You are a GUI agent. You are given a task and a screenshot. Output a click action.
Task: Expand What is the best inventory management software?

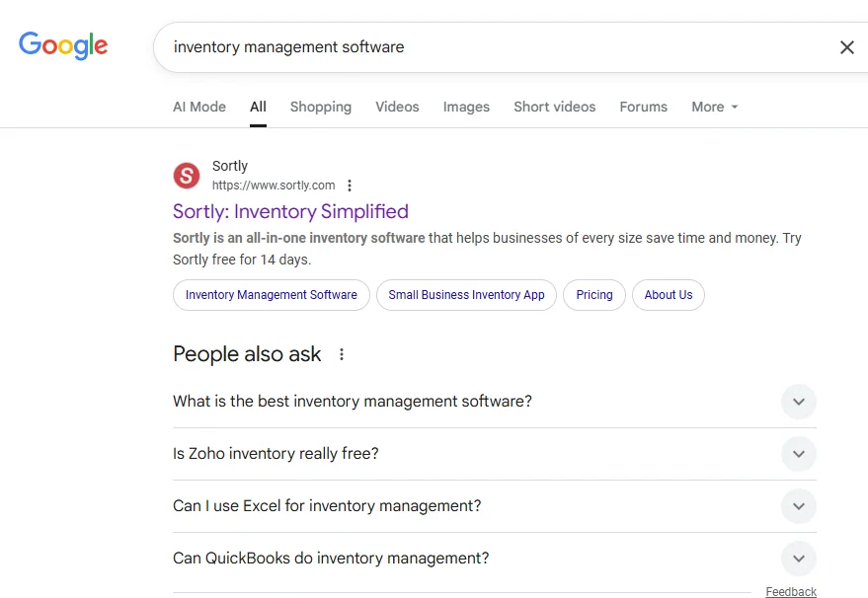(x=495, y=401)
